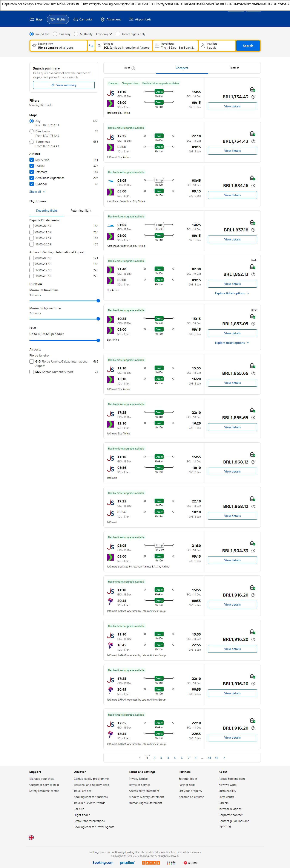Viewport: 290px width, 868px height.
Task: Click the info icon next to Best tab
Action: (x=133, y=68)
